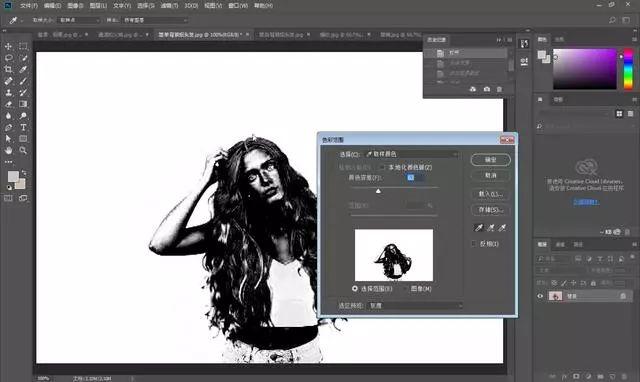The height and width of the screenshot is (382, 640).
Task: Change the screen mode icon
Action: point(23,198)
